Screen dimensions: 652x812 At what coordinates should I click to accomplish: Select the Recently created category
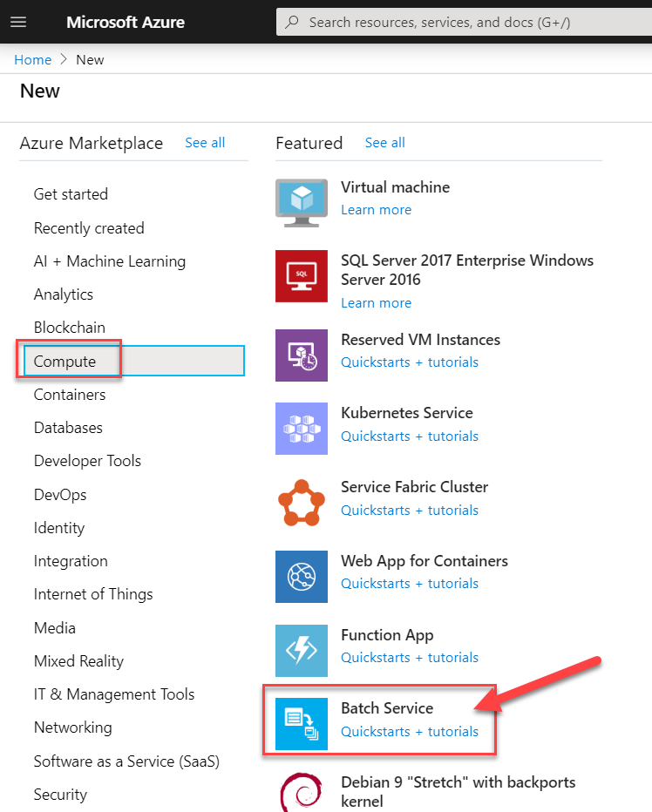(x=89, y=228)
